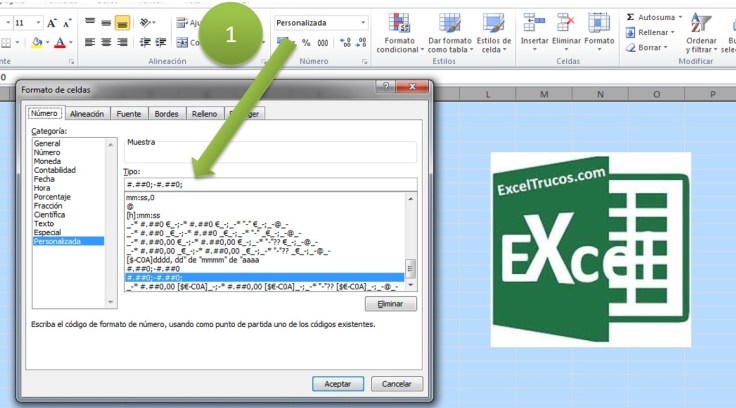Expand the font color arrow
The image size is (736, 408).
[x=71, y=43]
